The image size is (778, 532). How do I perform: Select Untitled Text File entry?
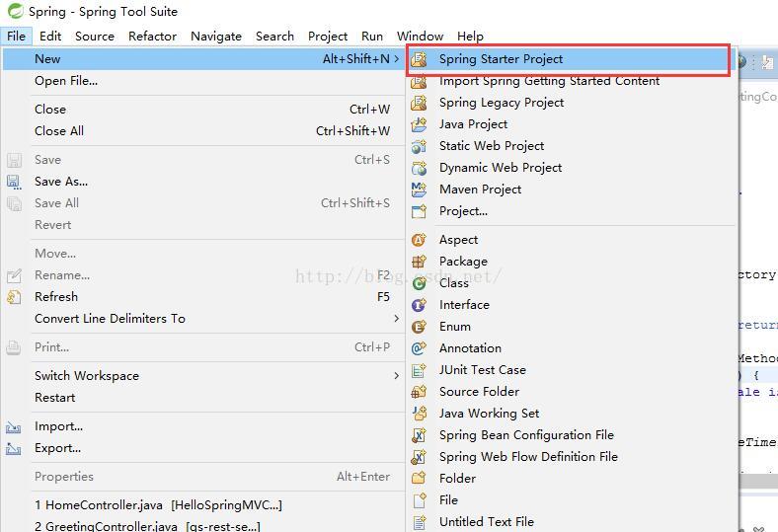coord(572,522)
